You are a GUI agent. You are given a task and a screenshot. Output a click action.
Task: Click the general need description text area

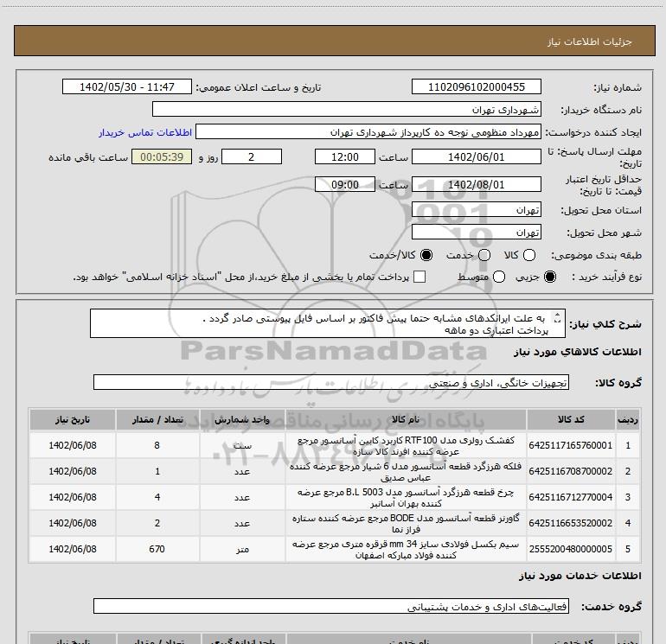point(328,324)
